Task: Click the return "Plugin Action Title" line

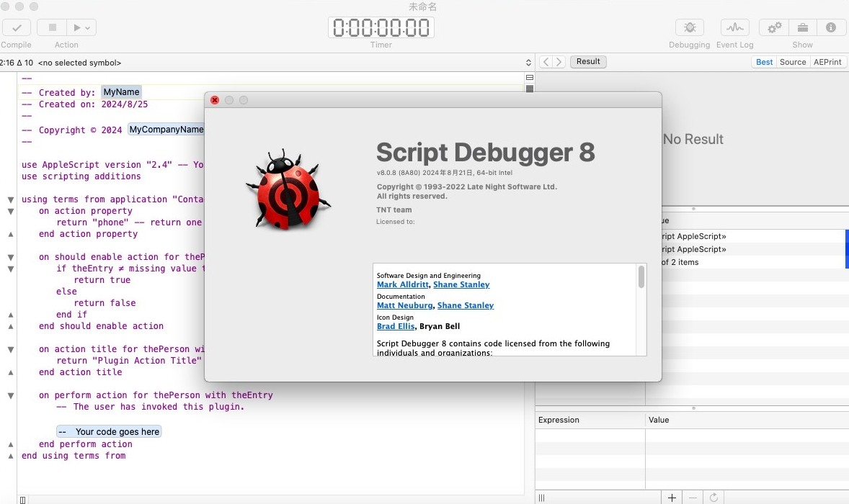Action: tap(129, 361)
